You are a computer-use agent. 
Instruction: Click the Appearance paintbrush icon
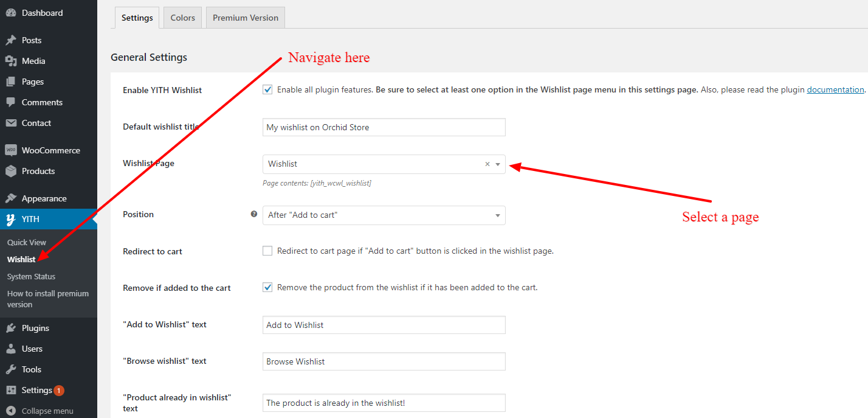(11, 198)
